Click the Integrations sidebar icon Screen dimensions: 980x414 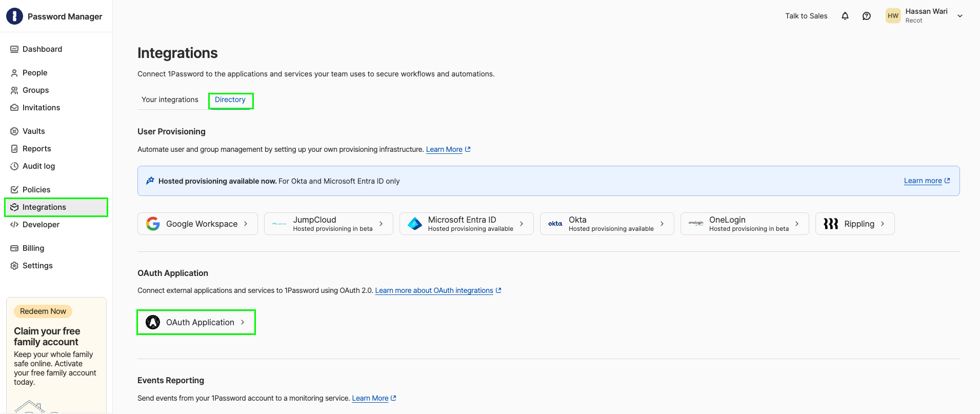pyautogui.click(x=14, y=207)
